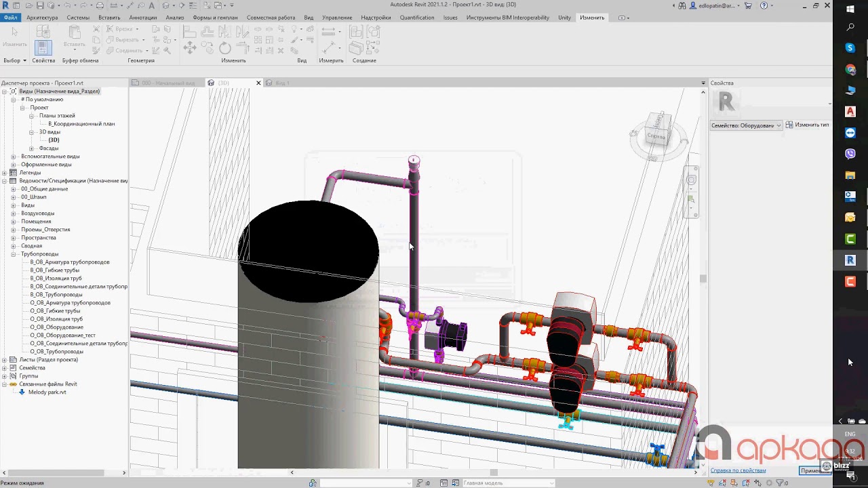Click the ViewCube Справа face

(656, 136)
